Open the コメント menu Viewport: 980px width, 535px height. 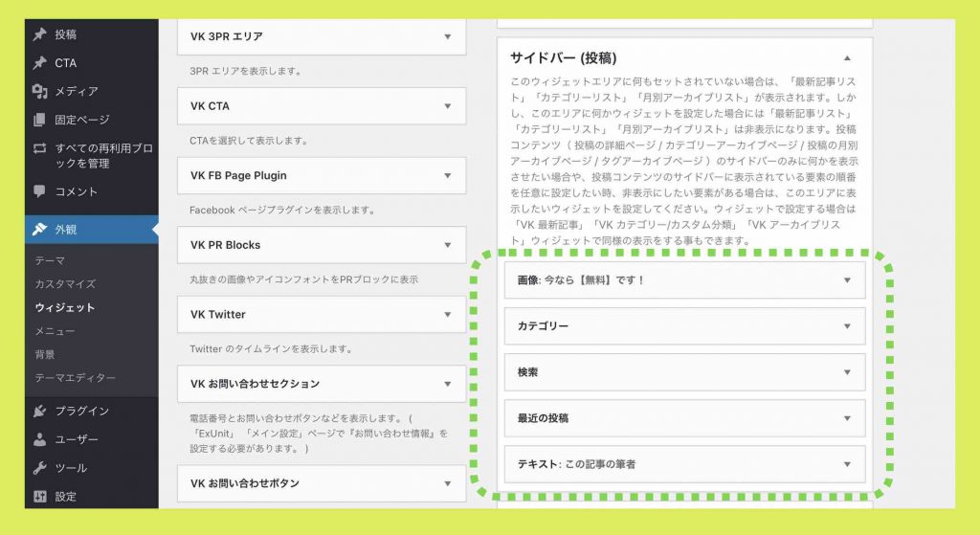click(77, 191)
